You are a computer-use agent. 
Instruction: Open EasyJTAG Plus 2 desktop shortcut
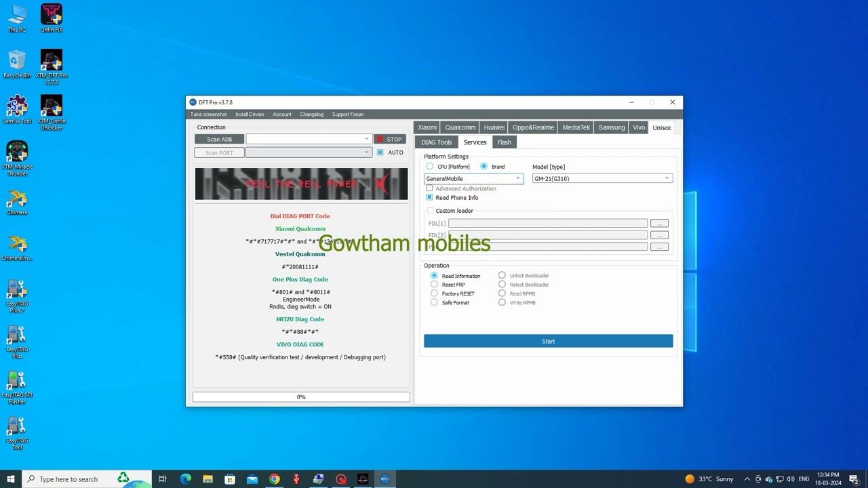[x=17, y=297]
